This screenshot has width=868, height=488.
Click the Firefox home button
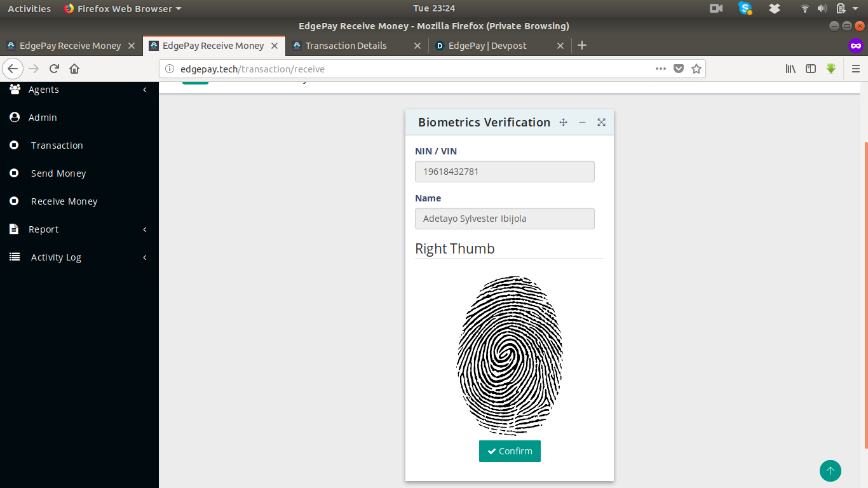point(74,69)
